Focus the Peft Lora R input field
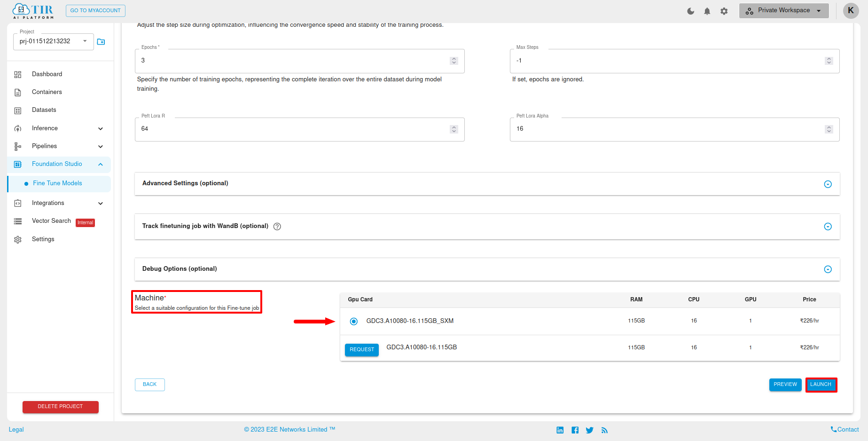Viewport: 868px width, 441px height. point(300,129)
